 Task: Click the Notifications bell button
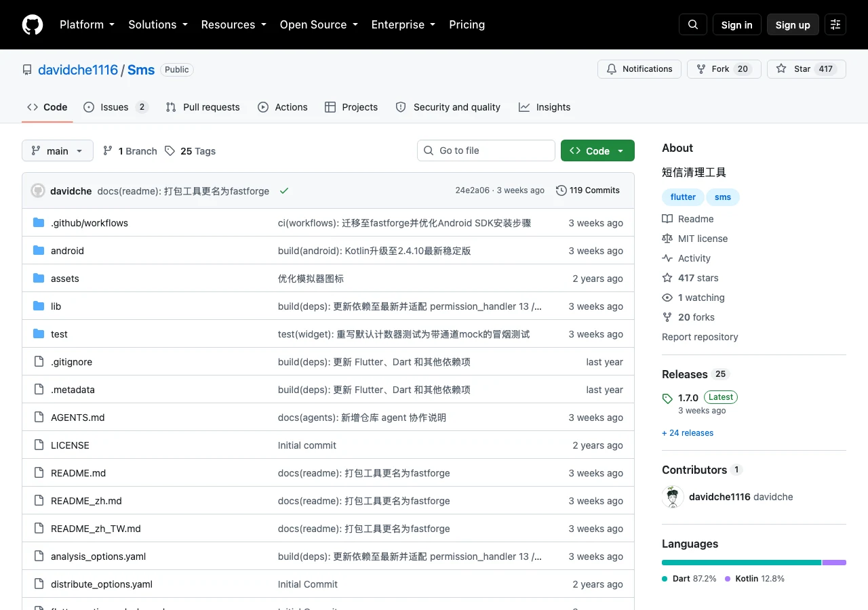click(x=639, y=69)
